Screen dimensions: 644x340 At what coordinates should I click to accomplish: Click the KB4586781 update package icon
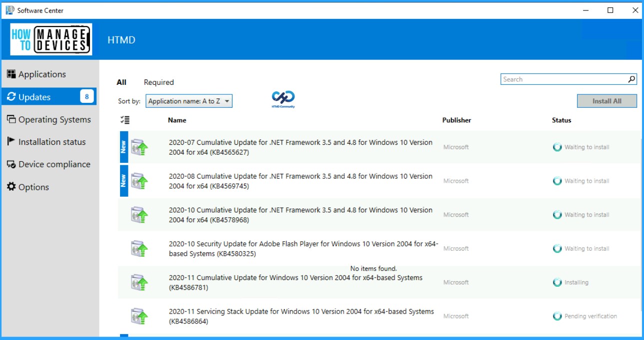point(139,283)
